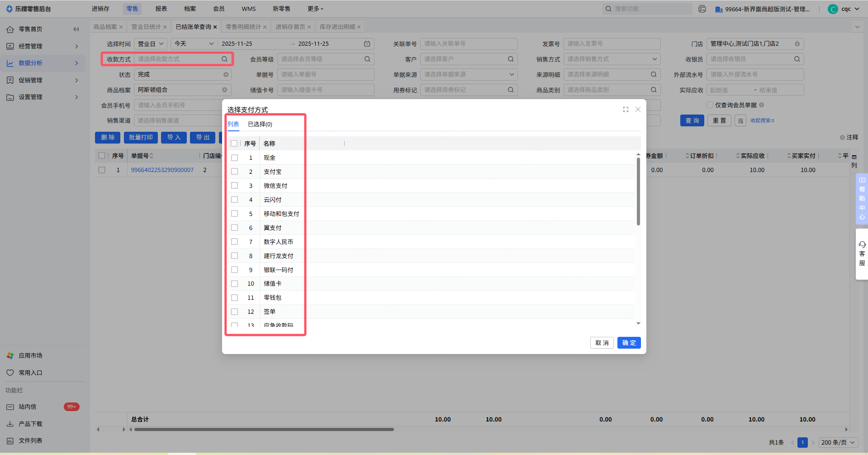Check the 现金 payment method
The height and width of the screenshot is (455, 868).
click(234, 158)
